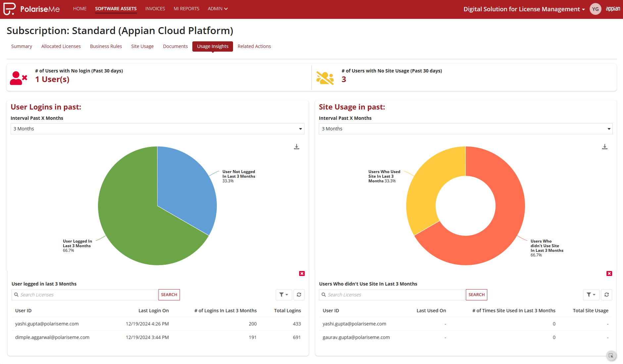Expand the ADMIN menu
This screenshot has width=623, height=364.
click(217, 9)
